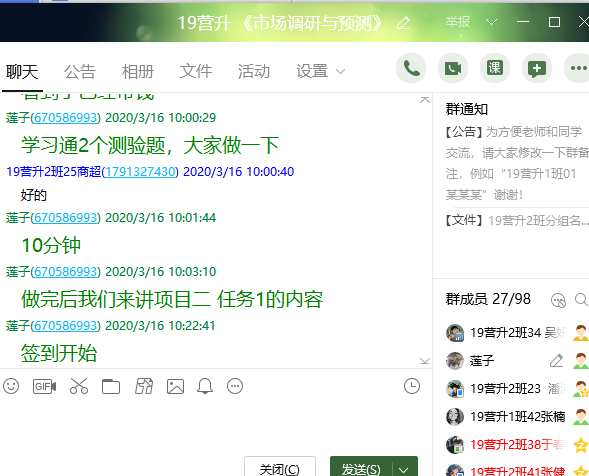The height and width of the screenshot is (476, 589).
Task: Start a group video call
Action: pyautogui.click(x=453, y=68)
